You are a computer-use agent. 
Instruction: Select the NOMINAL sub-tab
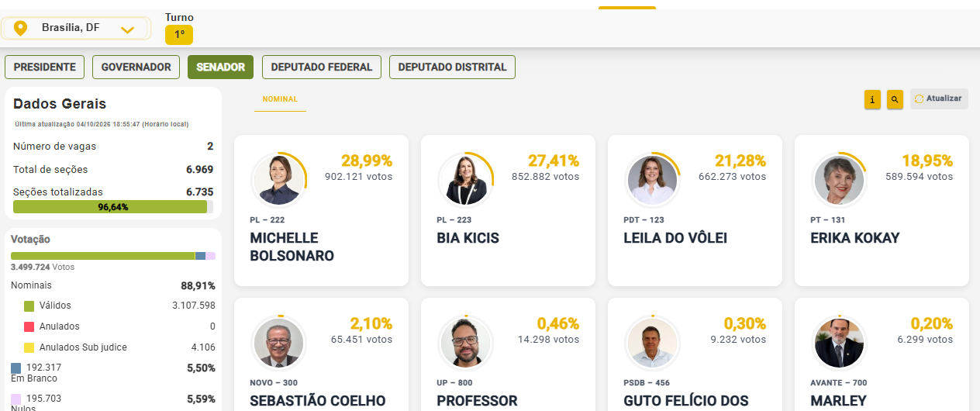[x=280, y=99]
